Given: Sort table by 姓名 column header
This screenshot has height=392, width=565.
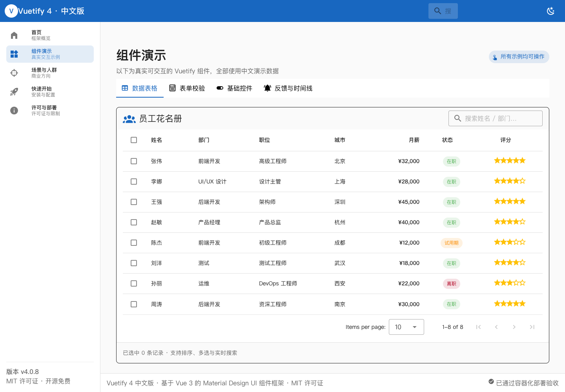Looking at the screenshot, I should [x=157, y=140].
